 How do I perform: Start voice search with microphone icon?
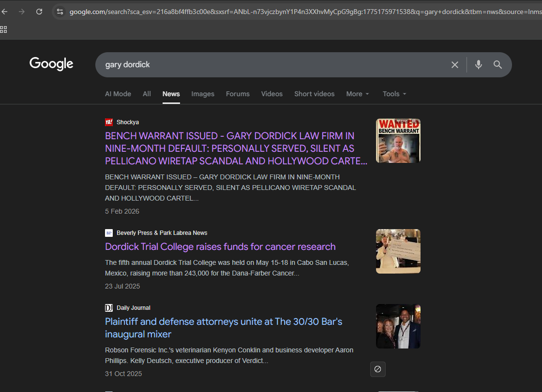pyautogui.click(x=478, y=65)
